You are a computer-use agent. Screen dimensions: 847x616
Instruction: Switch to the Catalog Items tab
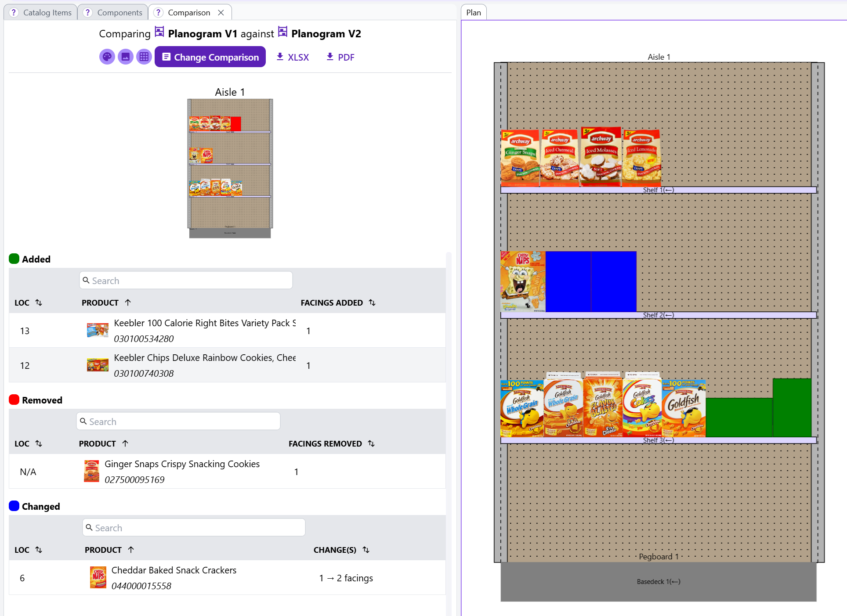coord(47,13)
